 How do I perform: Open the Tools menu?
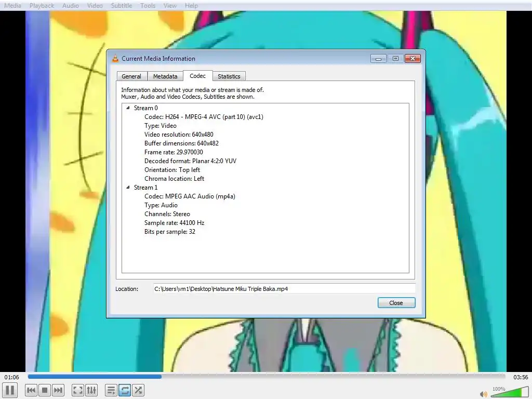[x=148, y=6]
